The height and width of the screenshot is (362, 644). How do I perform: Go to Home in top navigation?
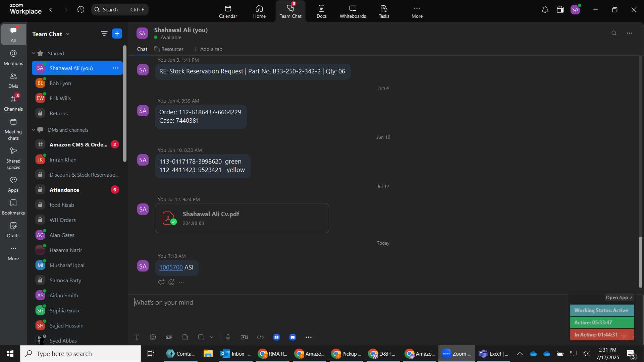(x=259, y=11)
